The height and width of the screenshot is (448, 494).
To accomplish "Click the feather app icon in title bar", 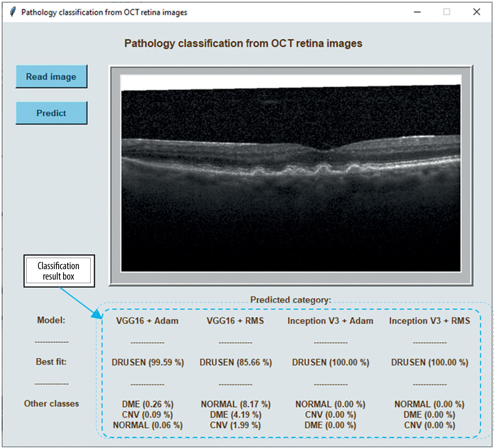I will click(x=13, y=12).
